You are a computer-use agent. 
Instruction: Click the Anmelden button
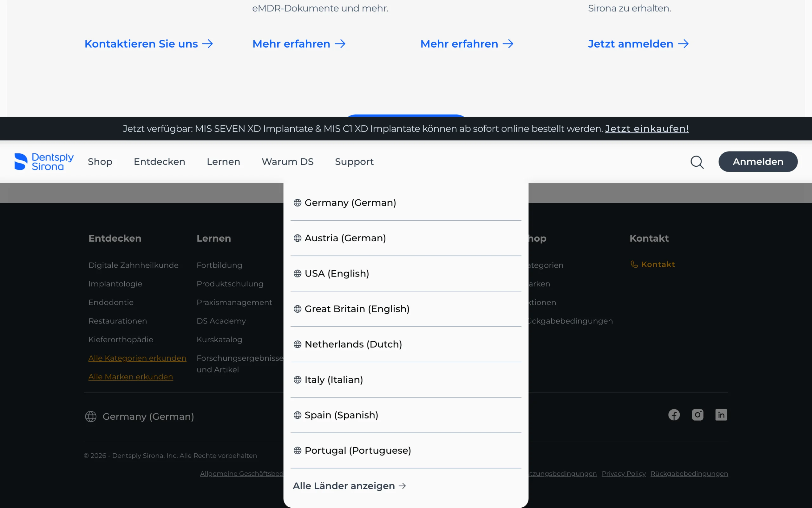click(x=758, y=162)
